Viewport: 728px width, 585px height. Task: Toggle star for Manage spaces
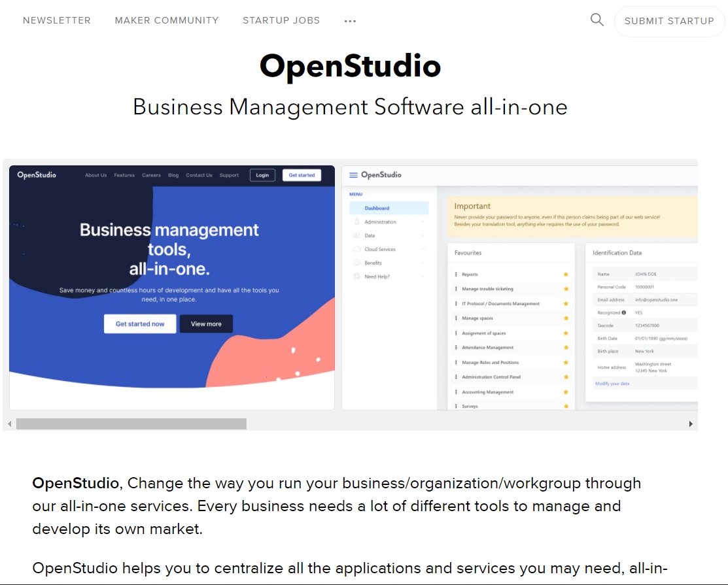coord(566,318)
